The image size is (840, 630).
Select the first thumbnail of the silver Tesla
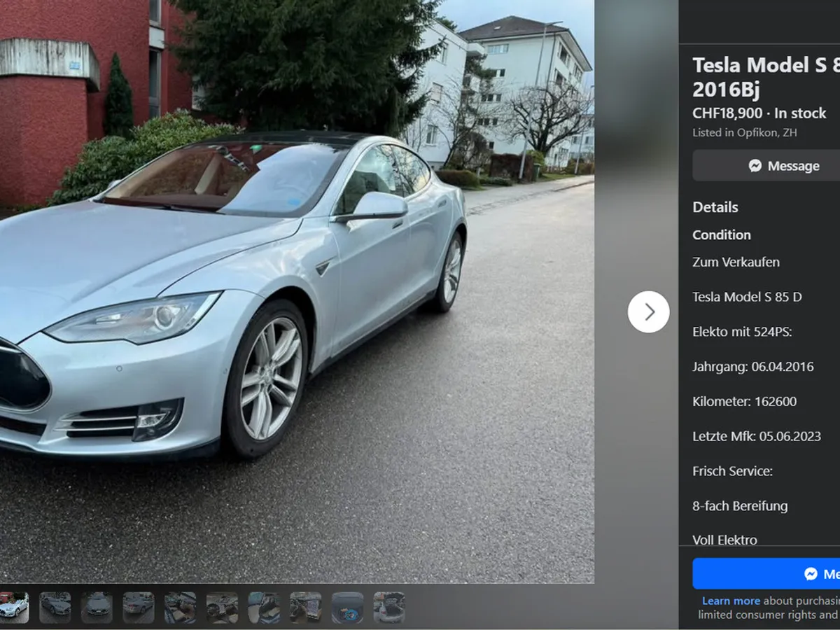click(13, 606)
